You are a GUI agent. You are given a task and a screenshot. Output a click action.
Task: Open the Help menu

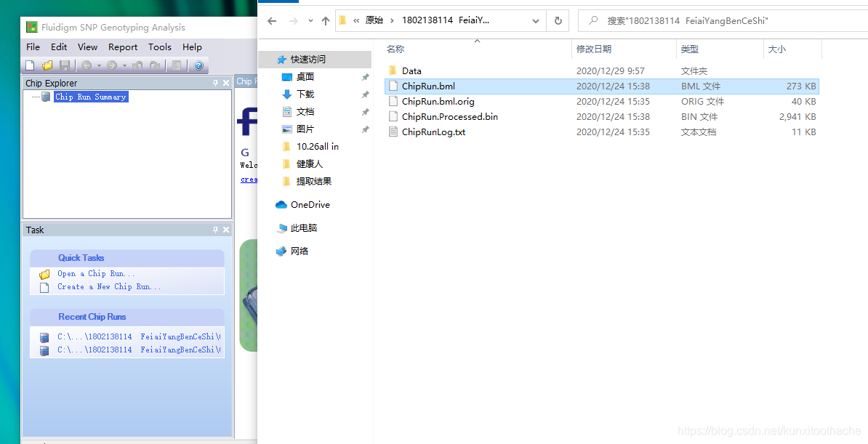[x=192, y=47]
